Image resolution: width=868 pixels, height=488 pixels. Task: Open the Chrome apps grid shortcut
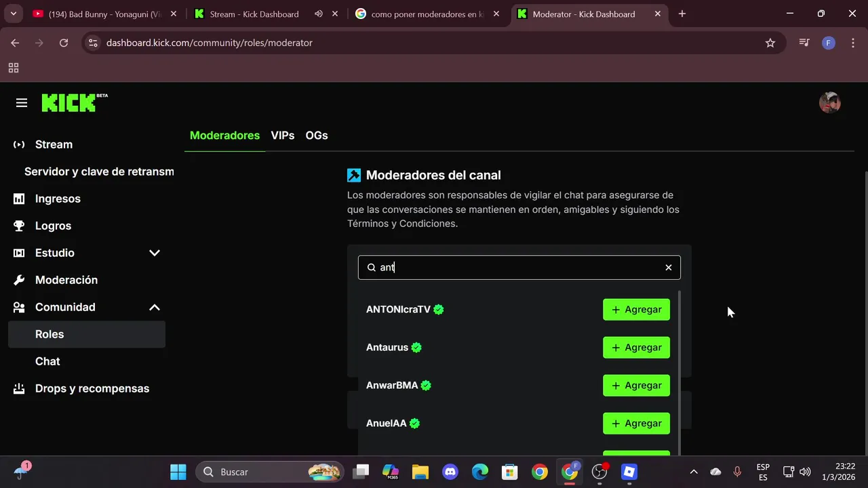click(x=14, y=68)
